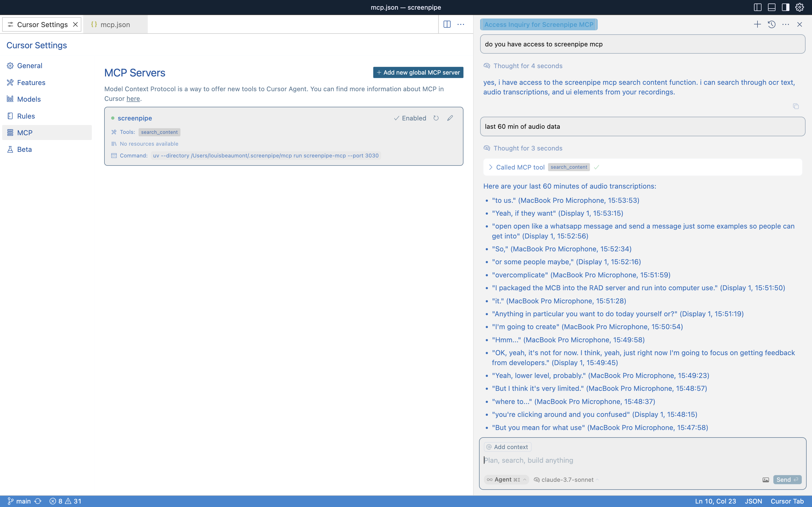Image resolution: width=812 pixels, height=507 pixels.
Task: Edit the screenpipe server with the pencil icon
Action: pyautogui.click(x=450, y=118)
